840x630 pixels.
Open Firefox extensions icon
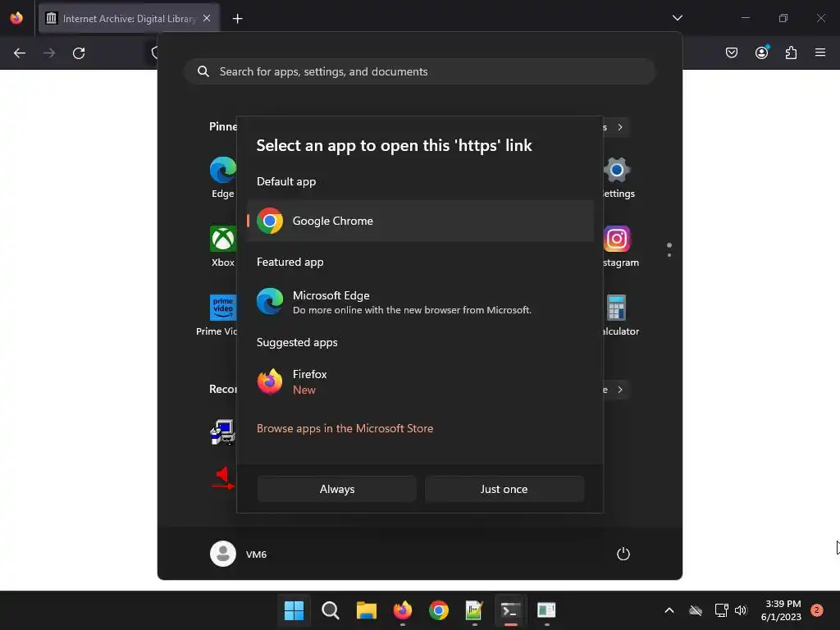(x=791, y=52)
